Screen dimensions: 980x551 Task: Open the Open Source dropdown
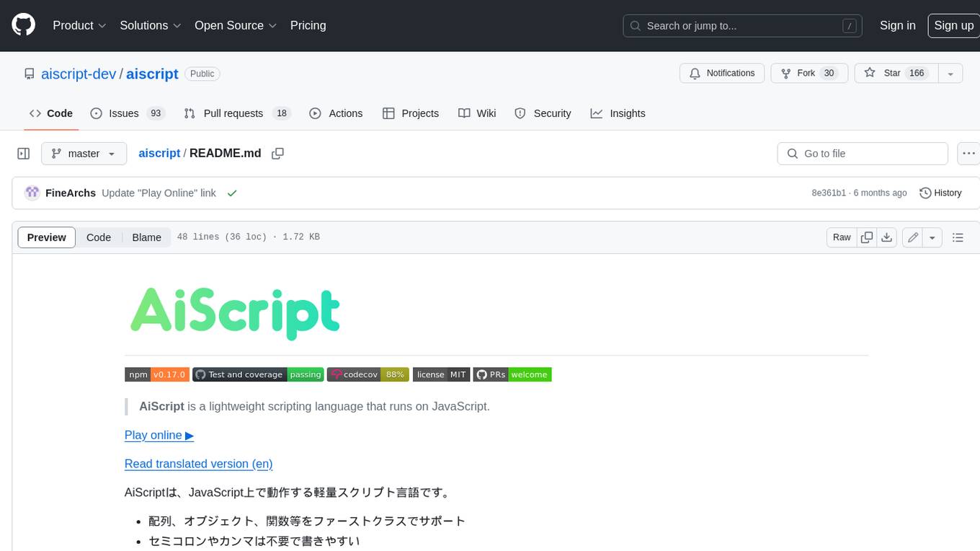tap(236, 25)
